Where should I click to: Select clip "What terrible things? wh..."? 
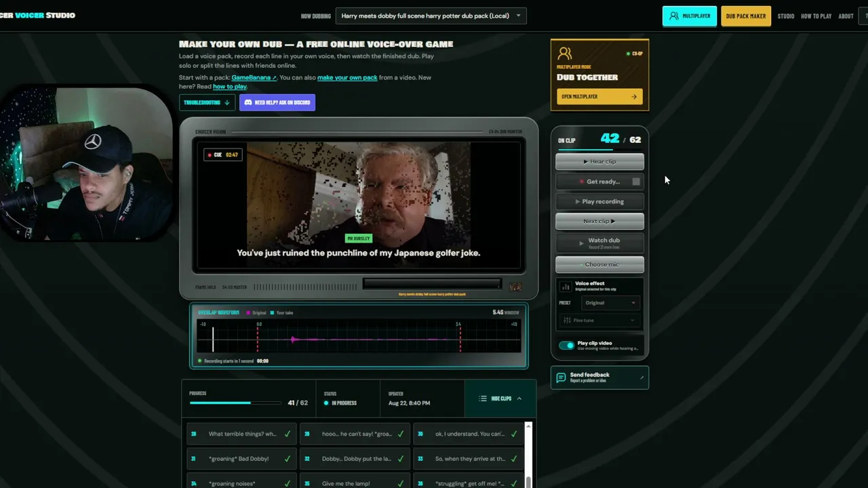(x=241, y=434)
